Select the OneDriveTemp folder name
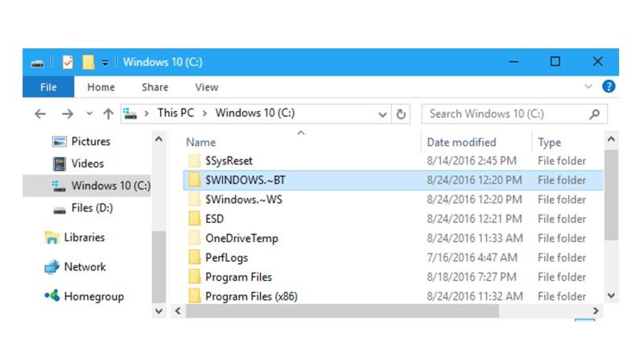The image size is (644, 362). (242, 238)
